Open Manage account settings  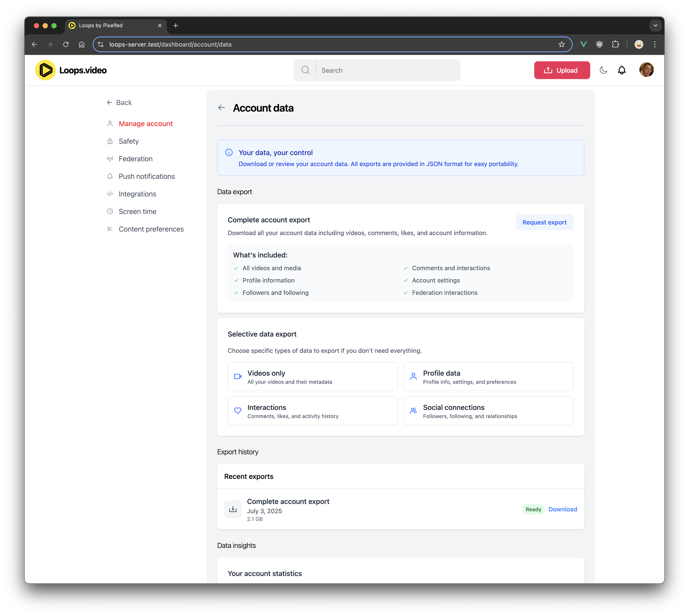(x=146, y=124)
